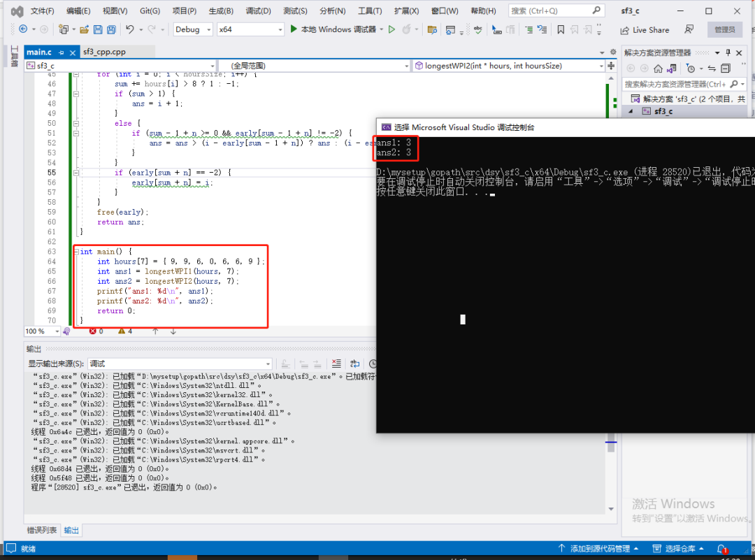Click the Undo arrow icon
755x560 pixels.
(130, 29)
